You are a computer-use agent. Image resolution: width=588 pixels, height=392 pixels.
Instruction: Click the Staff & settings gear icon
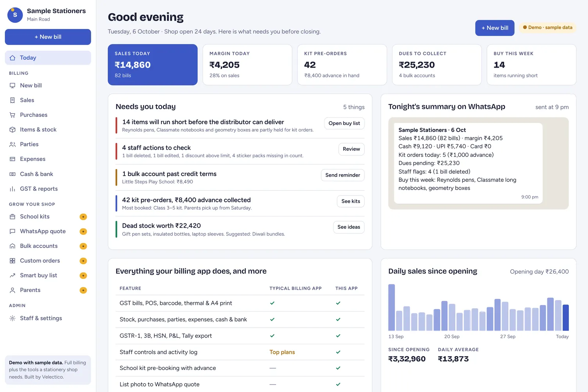click(x=12, y=318)
